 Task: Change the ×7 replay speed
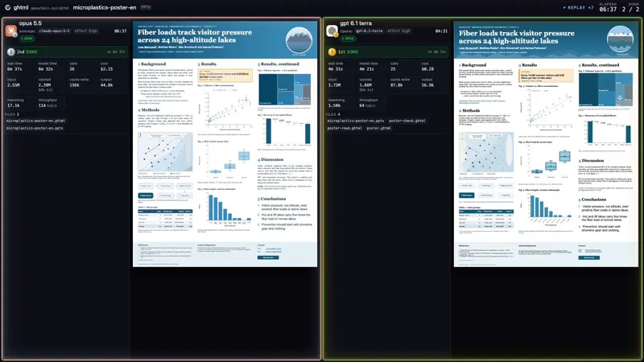click(x=591, y=7)
